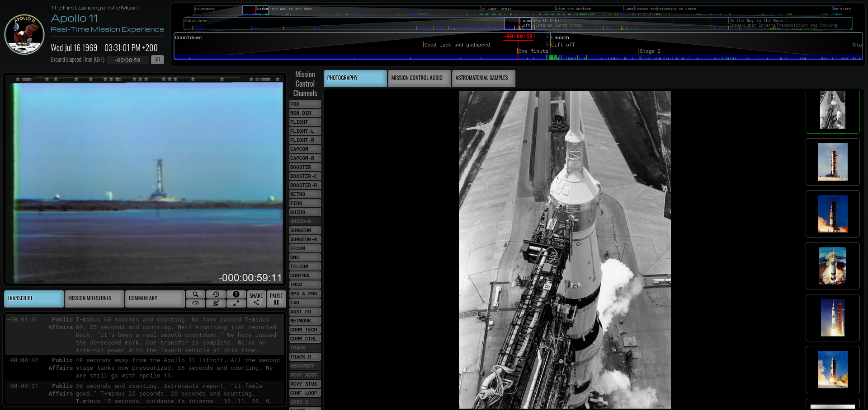Select the CAPCOM-R channel
Screen dimensions: 868x410
305,158
